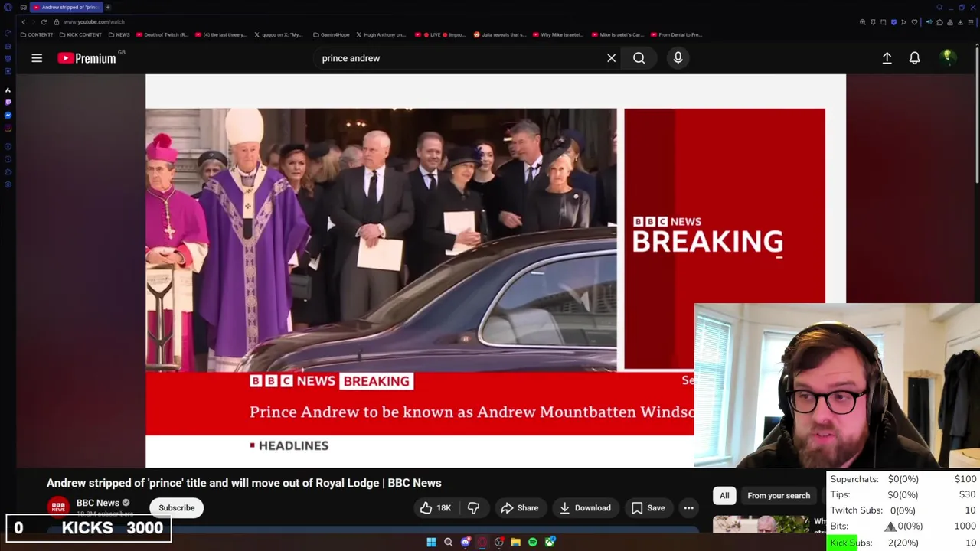
Task: Open Windows taskbar search
Action: point(448,543)
